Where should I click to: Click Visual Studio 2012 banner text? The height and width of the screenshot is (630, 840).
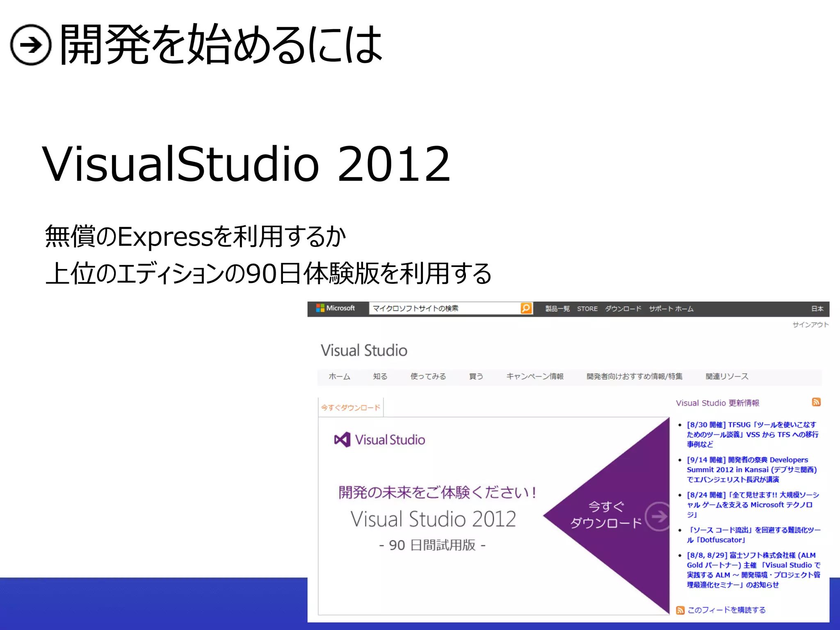(433, 519)
